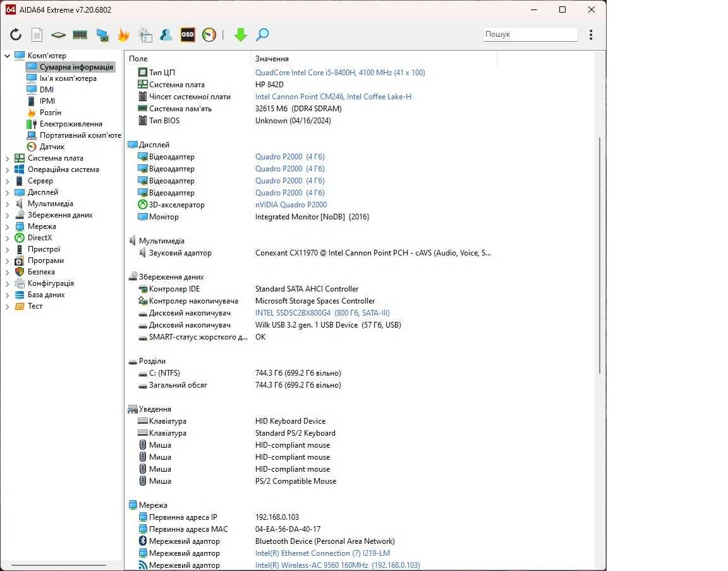
Task: Open the three-dot main menu
Action: (x=591, y=34)
